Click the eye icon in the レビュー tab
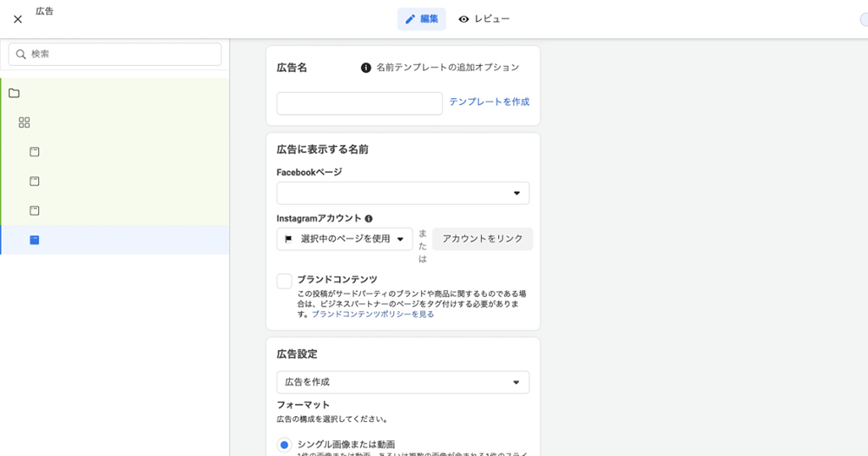The image size is (868, 456). (464, 19)
